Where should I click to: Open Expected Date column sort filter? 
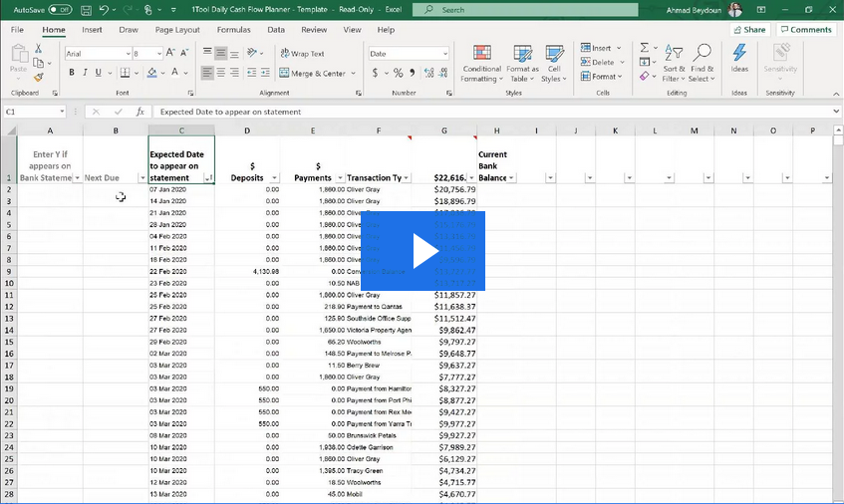[209, 178]
